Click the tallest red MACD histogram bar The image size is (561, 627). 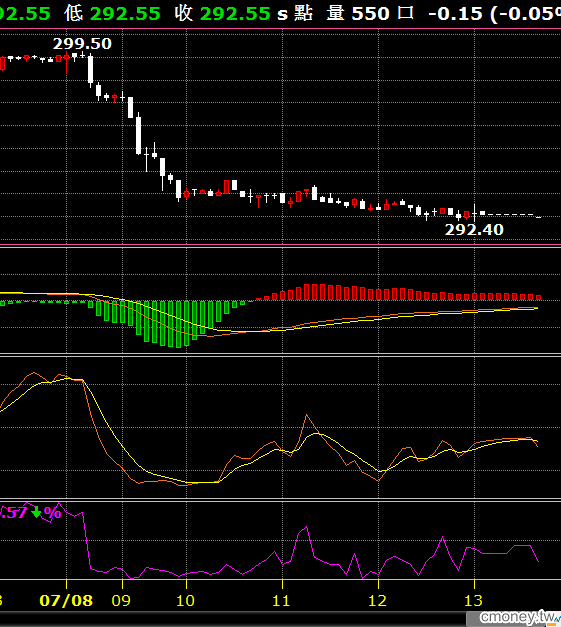(x=314, y=292)
